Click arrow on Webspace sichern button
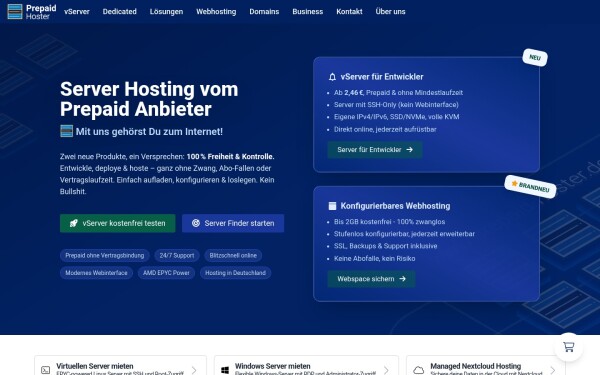 402,279
